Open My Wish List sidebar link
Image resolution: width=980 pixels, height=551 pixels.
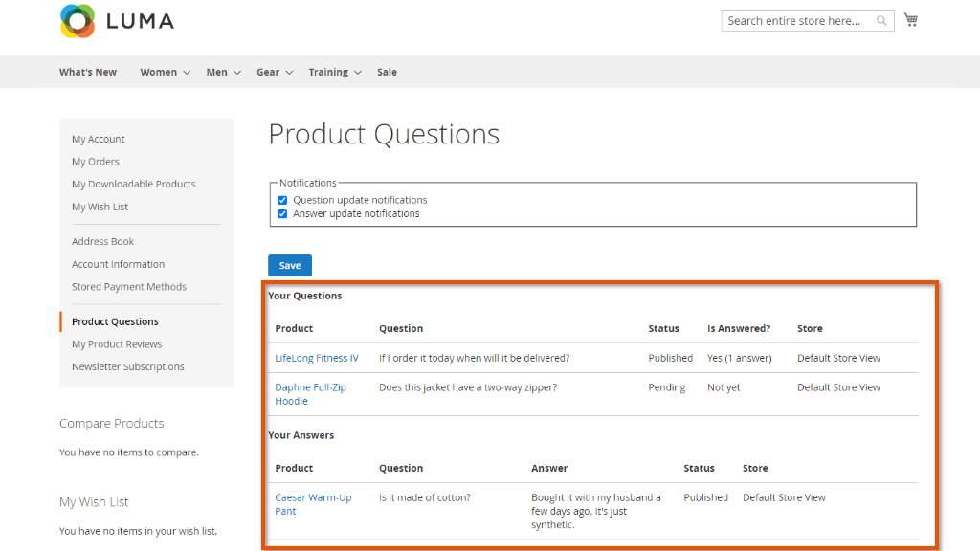point(100,207)
